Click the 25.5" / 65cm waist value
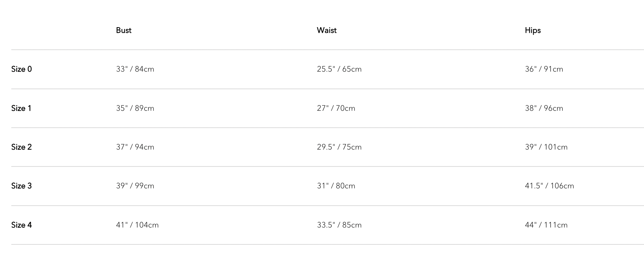 (x=339, y=69)
